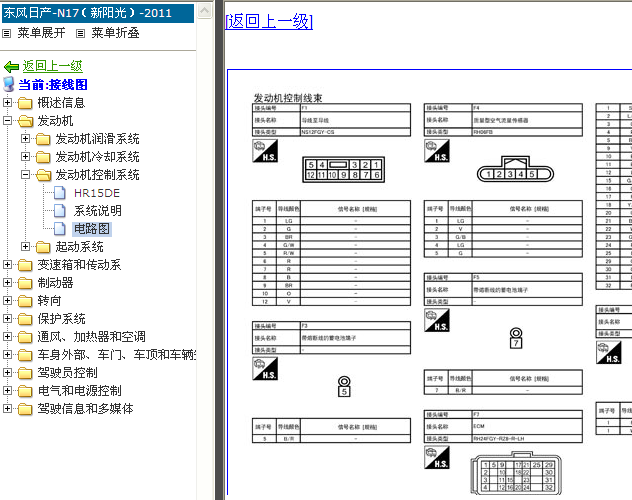
Task: Click the blue [返回上一级] link above diagram
Action: tap(269, 21)
